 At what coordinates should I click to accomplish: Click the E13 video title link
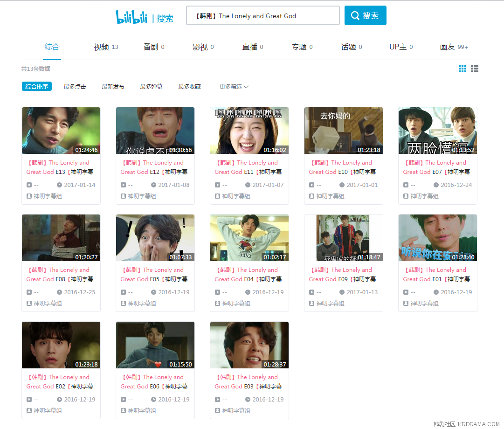[60, 167]
